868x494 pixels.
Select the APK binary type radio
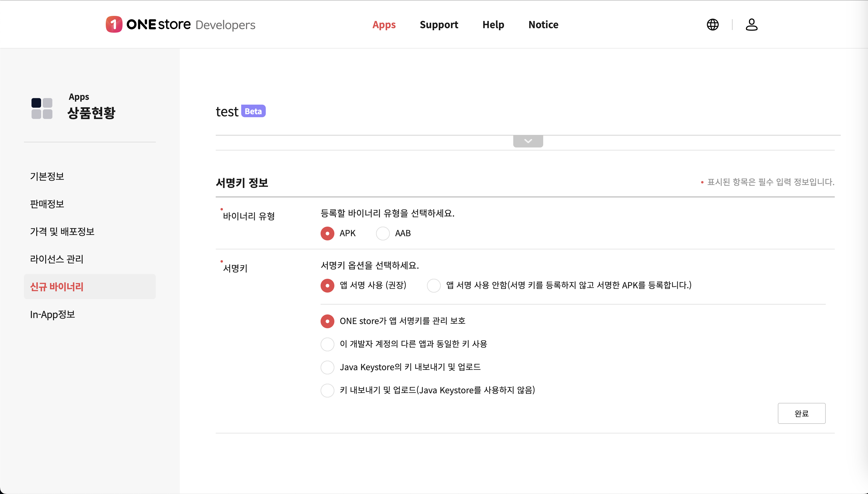coord(327,234)
